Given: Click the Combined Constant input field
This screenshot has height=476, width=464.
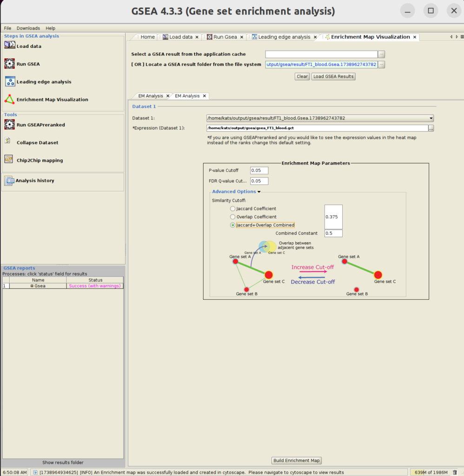Looking at the screenshot, I should click(333, 233).
